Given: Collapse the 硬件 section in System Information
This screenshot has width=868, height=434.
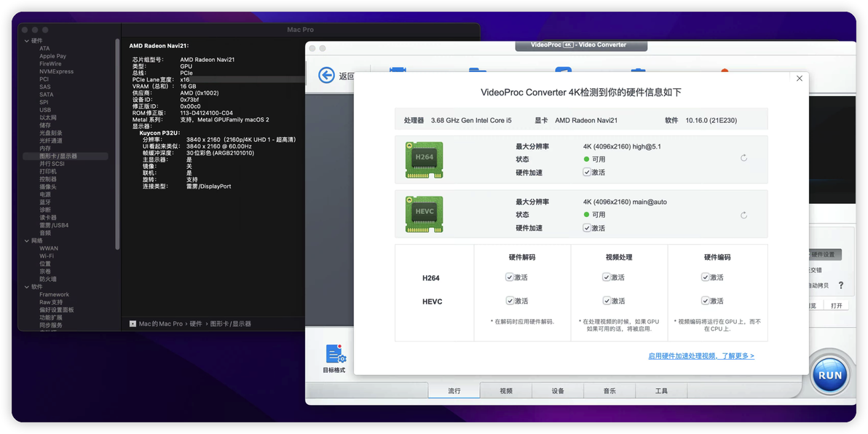Looking at the screenshot, I should pos(26,41).
